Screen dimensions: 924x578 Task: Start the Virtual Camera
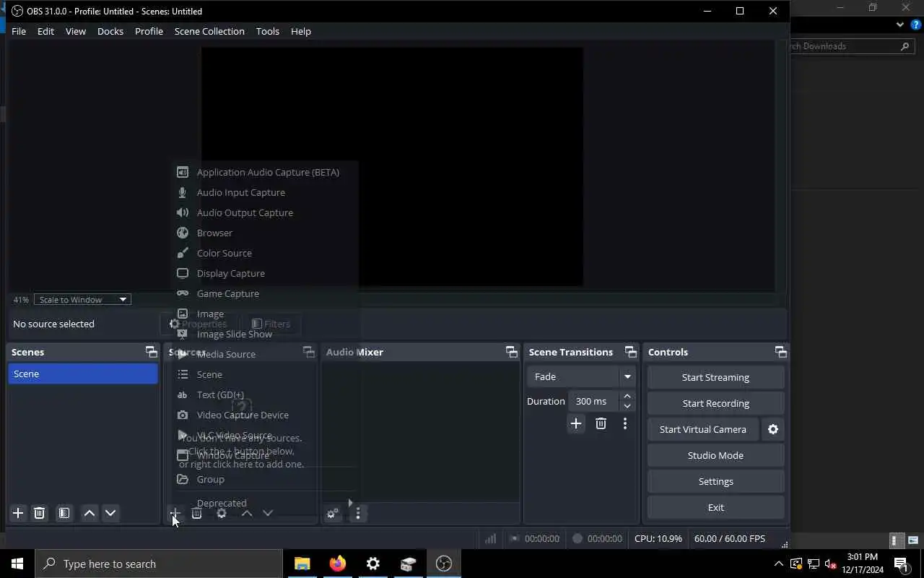tap(703, 429)
